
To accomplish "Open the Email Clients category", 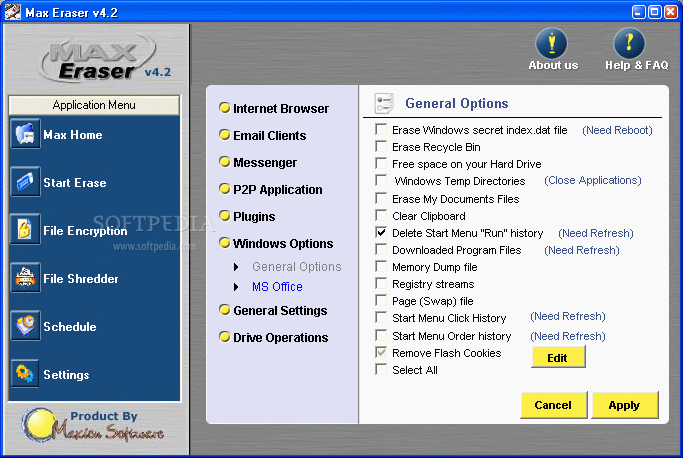I will 270,136.
